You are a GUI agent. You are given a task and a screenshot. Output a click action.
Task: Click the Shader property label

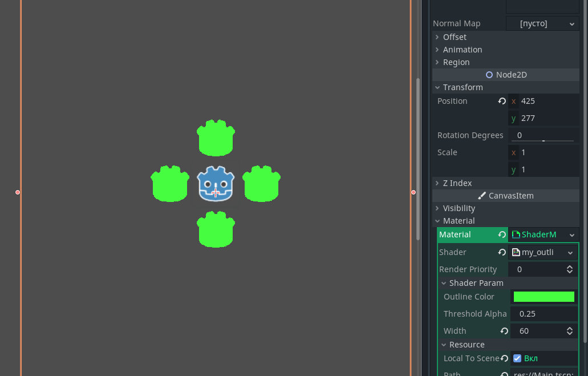pos(453,252)
